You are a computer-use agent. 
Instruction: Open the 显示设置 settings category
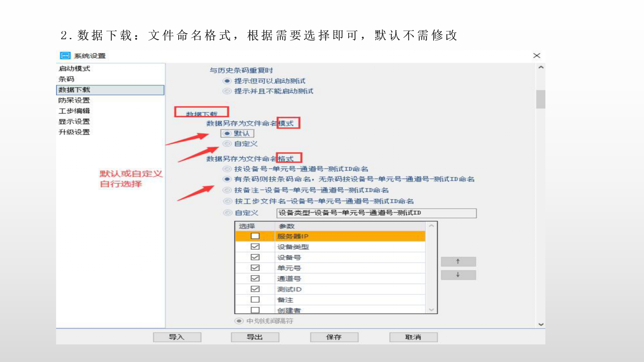(74, 121)
